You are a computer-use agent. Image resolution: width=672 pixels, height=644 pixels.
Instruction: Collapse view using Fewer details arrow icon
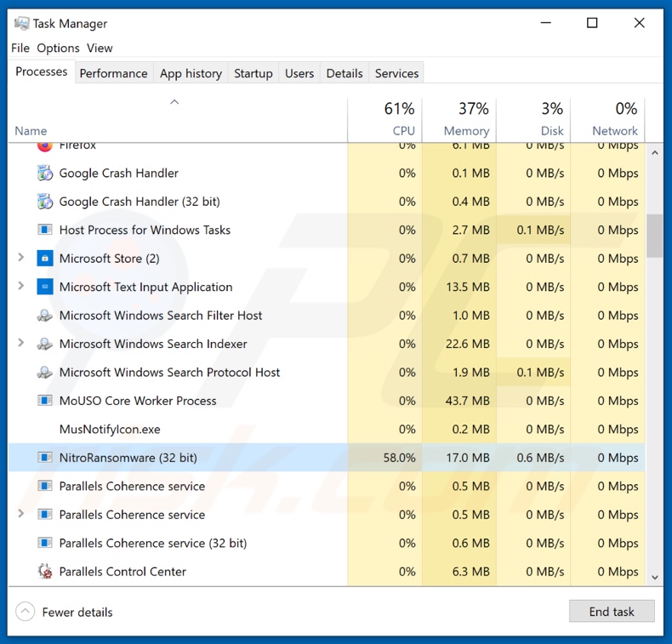(26, 612)
